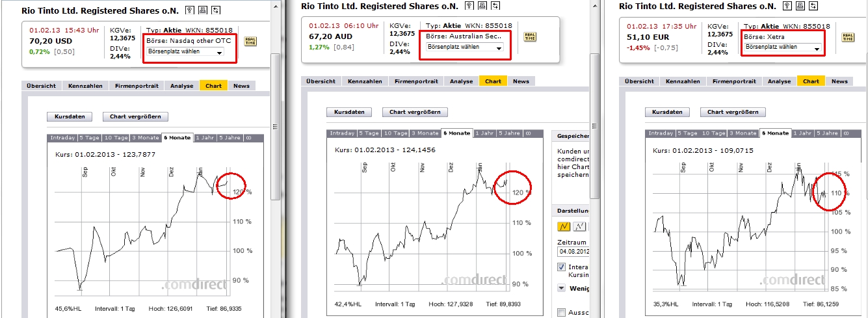
Task: Click Kursdaten button in the Australian window
Action: (x=349, y=113)
